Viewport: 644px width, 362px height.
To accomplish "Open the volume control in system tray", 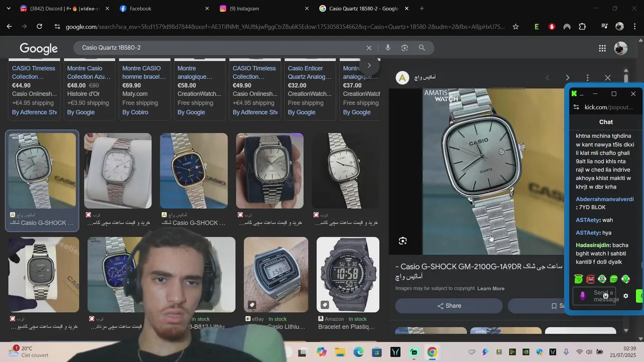I will tap(590, 352).
